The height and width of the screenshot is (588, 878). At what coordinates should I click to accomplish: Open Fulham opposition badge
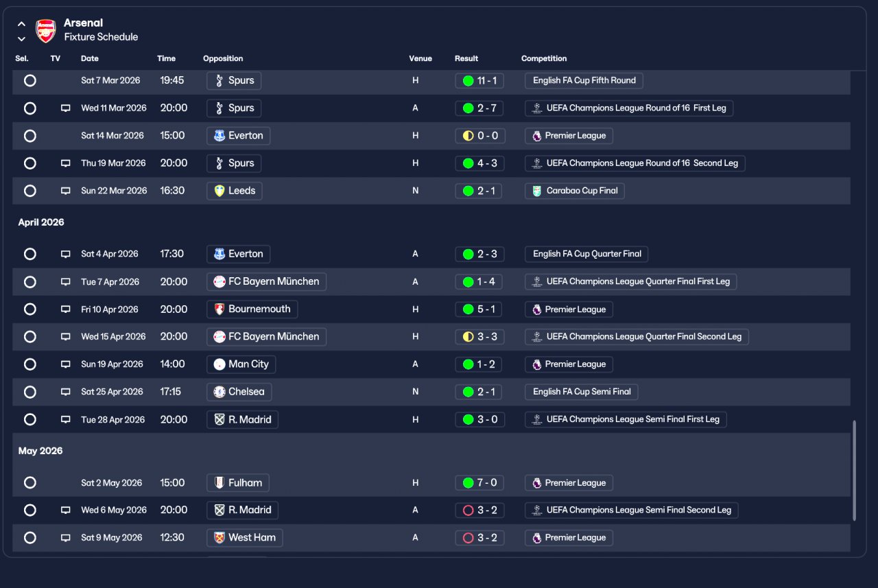pyautogui.click(x=237, y=483)
